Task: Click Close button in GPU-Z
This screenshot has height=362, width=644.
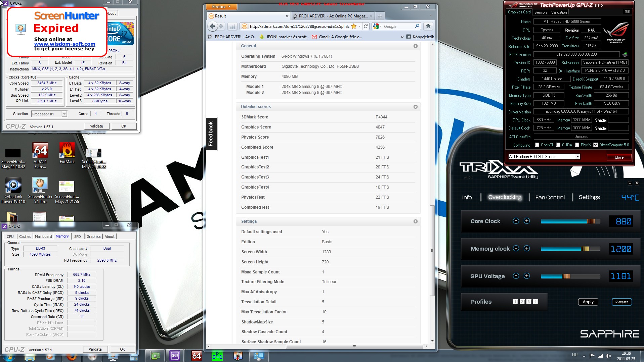Action: pos(619,157)
